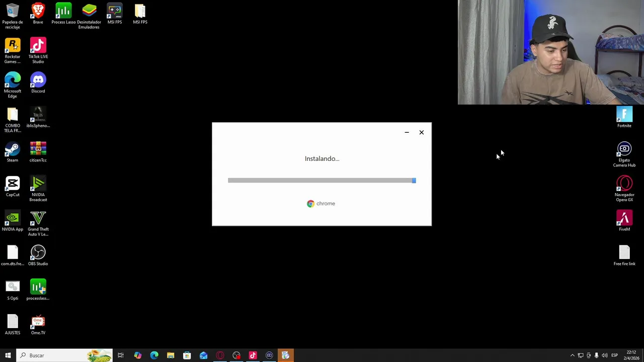Launch Navegador Opera GX desktop shortcut
Viewport: 644px width, 362px height.
[x=624, y=188]
